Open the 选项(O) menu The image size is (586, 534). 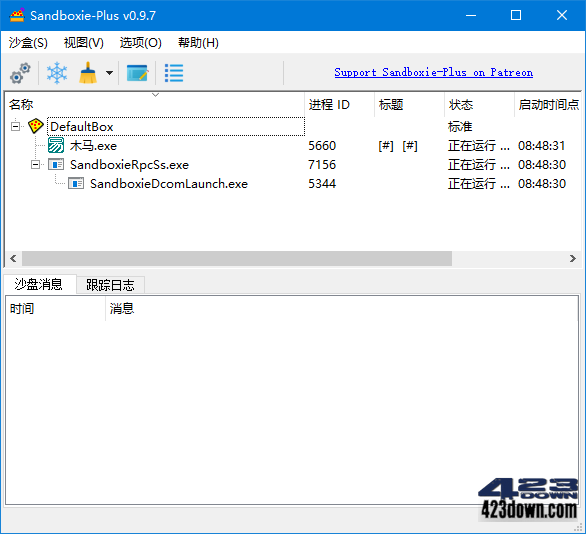(x=141, y=43)
